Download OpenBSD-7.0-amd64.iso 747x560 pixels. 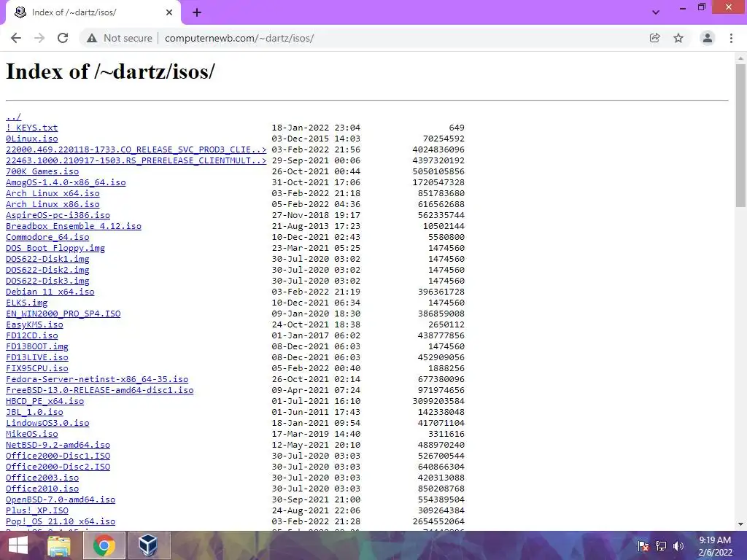pyautogui.click(x=61, y=500)
